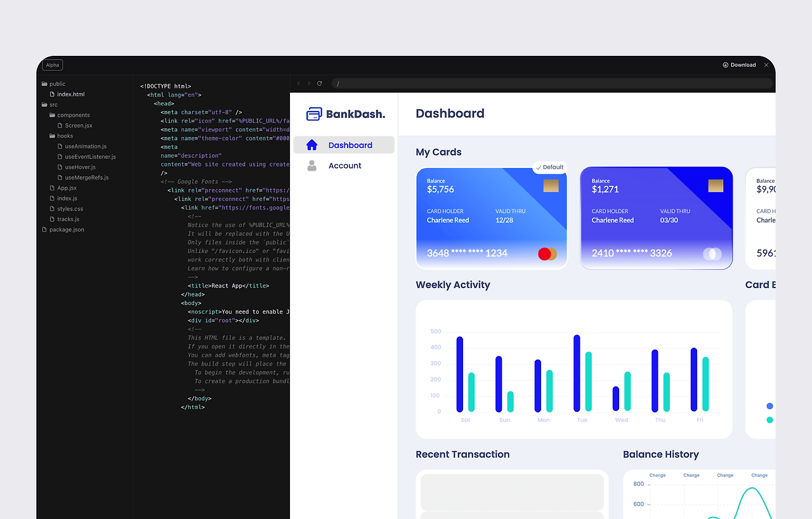The image size is (812, 519).
Task: Focus the preview address bar
Action: (552, 83)
